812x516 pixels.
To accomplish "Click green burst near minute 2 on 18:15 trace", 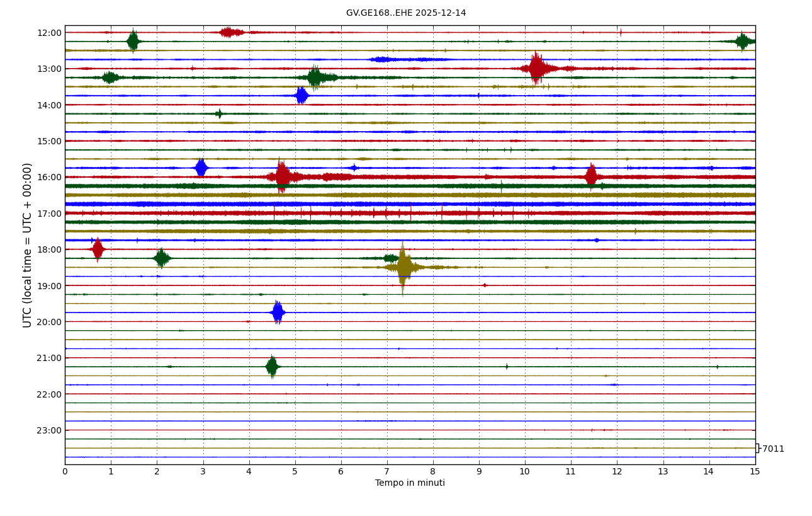I will click(x=161, y=258).
